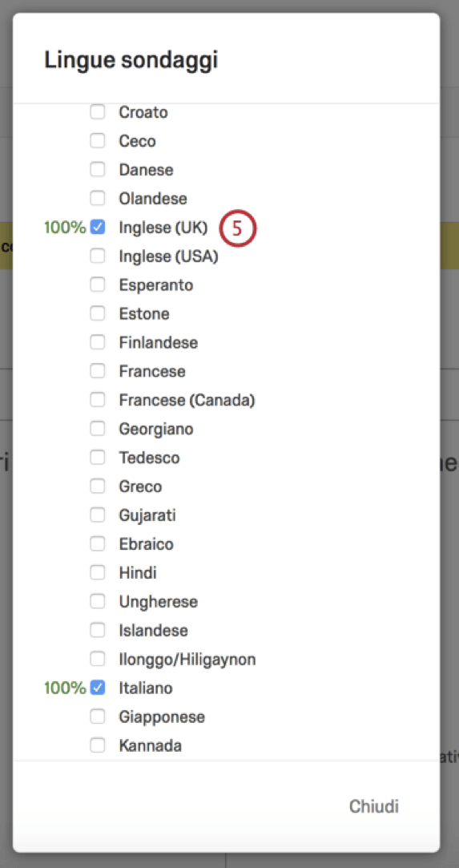Enable the Greco checkbox
Image resolution: width=459 pixels, height=868 pixels.
point(98,486)
